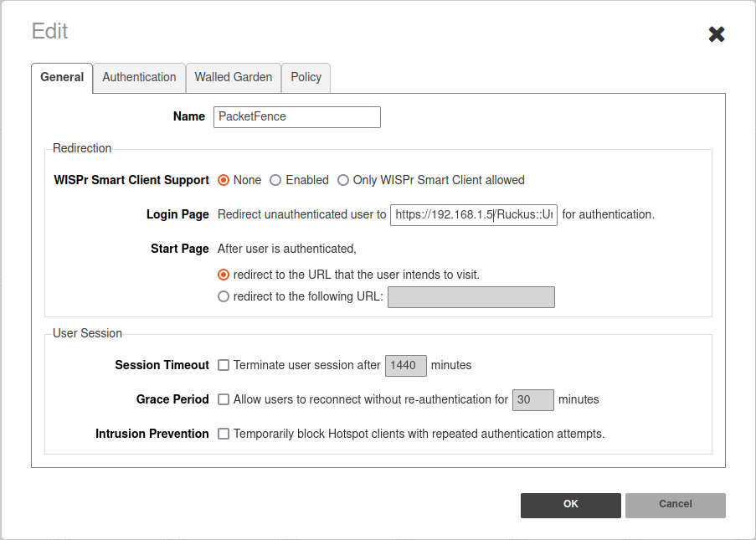Enable the Session Timeout checkbox
The image size is (756, 540).
(224, 365)
